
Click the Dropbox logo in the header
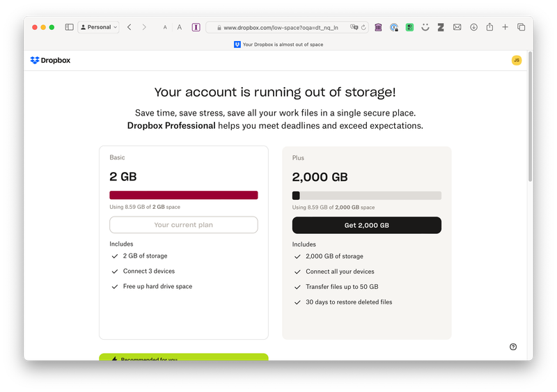[50, 61]
